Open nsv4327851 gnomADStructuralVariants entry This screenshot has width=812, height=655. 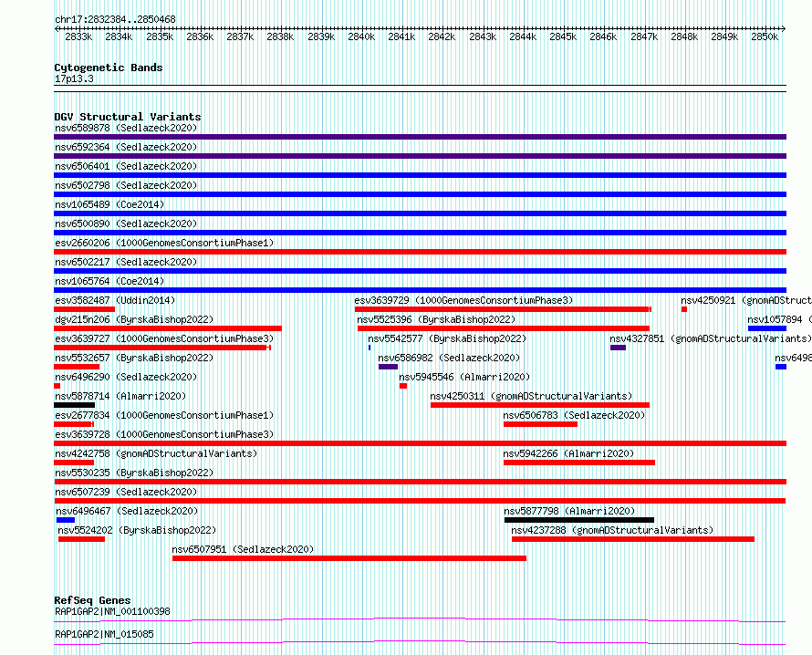(711, 338)
